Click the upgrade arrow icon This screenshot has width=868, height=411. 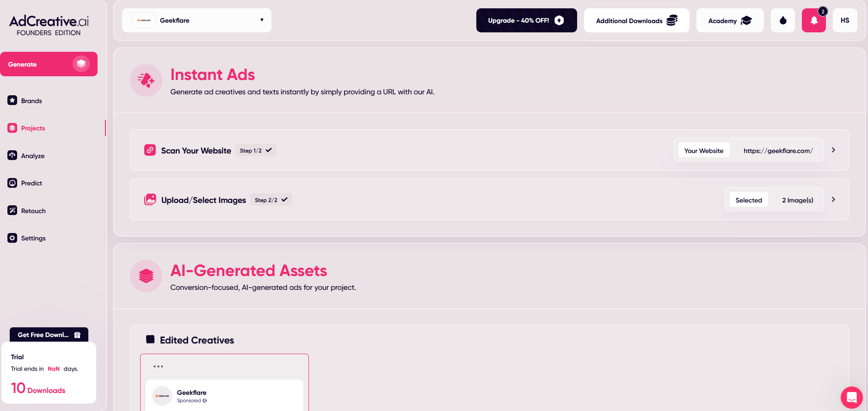(x=559, y=20)
